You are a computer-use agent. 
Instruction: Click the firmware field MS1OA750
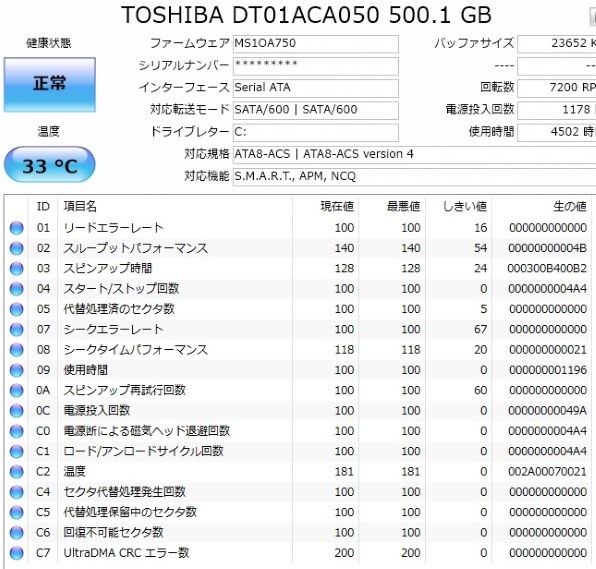pyautogui.click(x=315, y=44)
